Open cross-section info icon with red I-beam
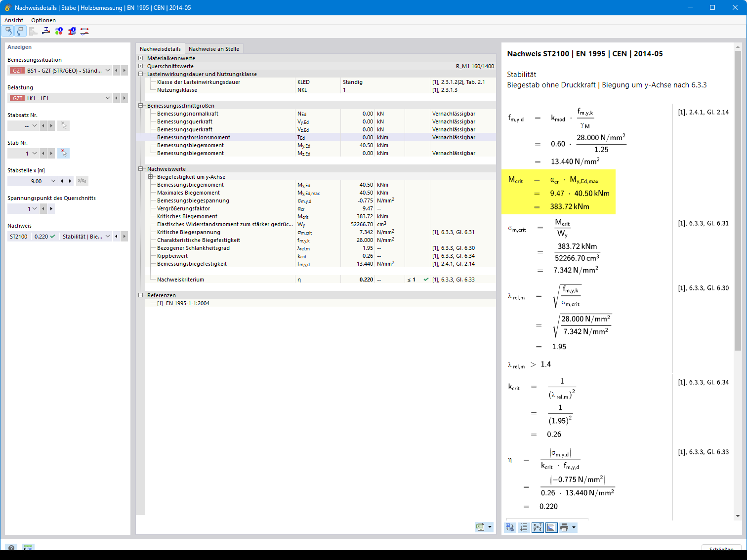The width and height of the screenshot is (747, 560). [72, 31]
